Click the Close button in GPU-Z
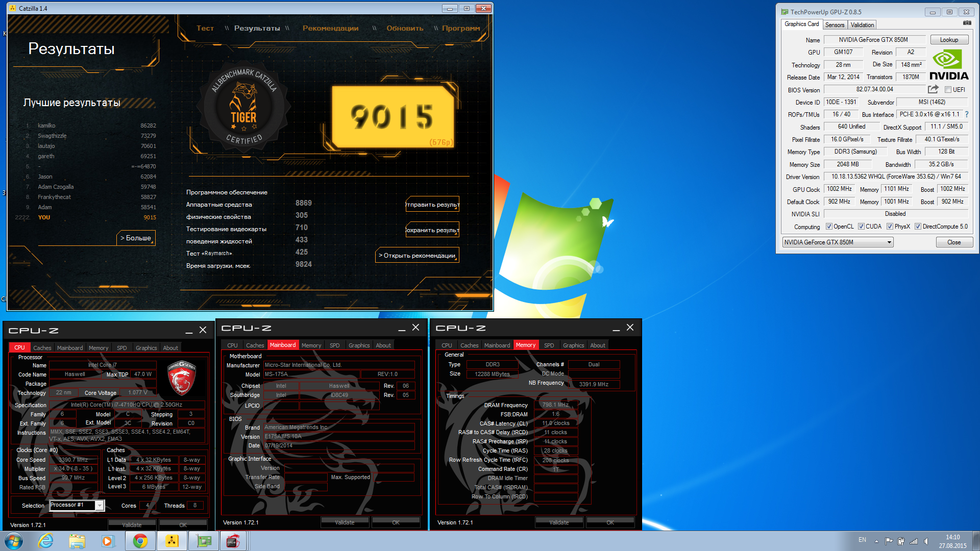The width and height of the screenshot is (980, 551). [x=954, y=242]
